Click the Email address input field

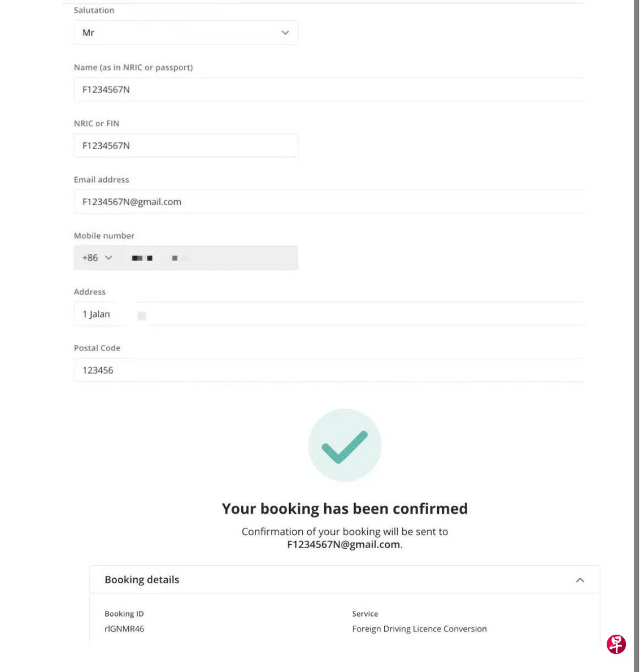[328, 202]
